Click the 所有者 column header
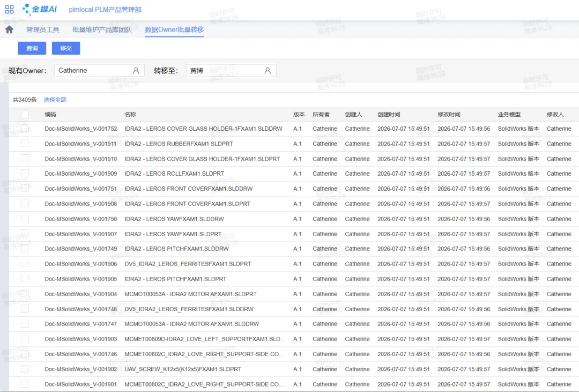Screen dimensions: 579x392 click(x=321, y=114)
